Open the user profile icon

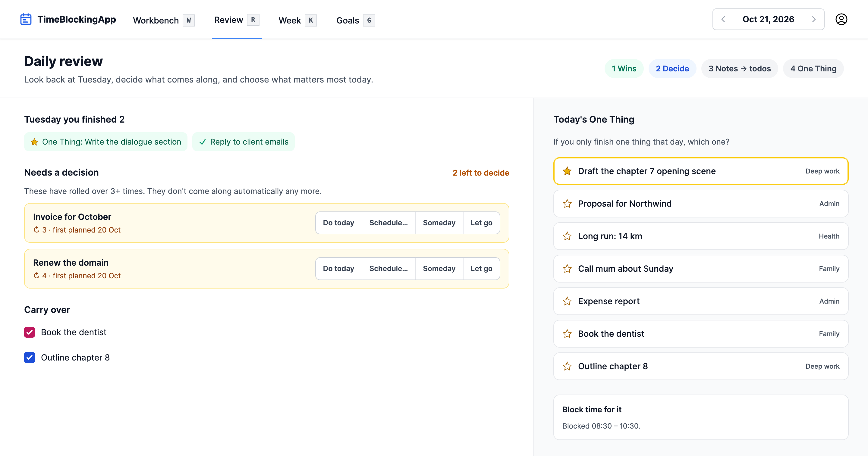click(x=841, y=19)
